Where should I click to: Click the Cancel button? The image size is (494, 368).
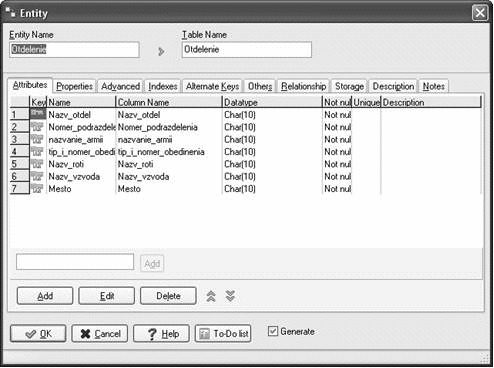pyautogui.click(x=100, y=334)
